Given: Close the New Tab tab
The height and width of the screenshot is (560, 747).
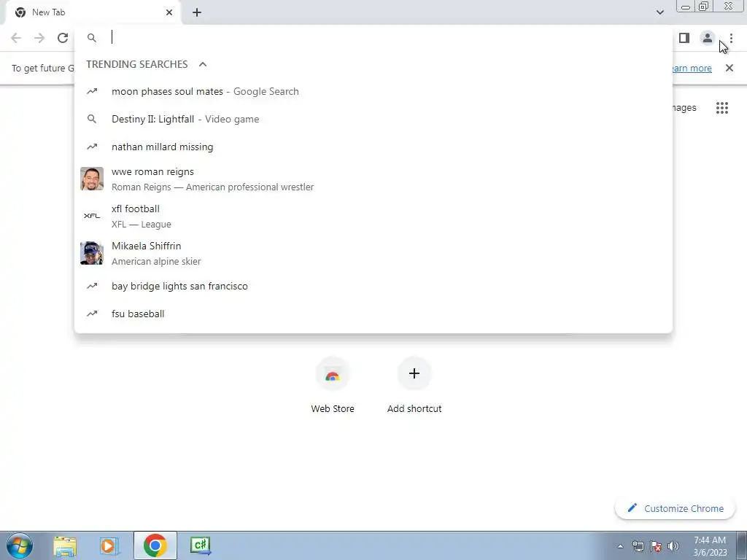Looking at the screenshot, I should click(169, 12).
